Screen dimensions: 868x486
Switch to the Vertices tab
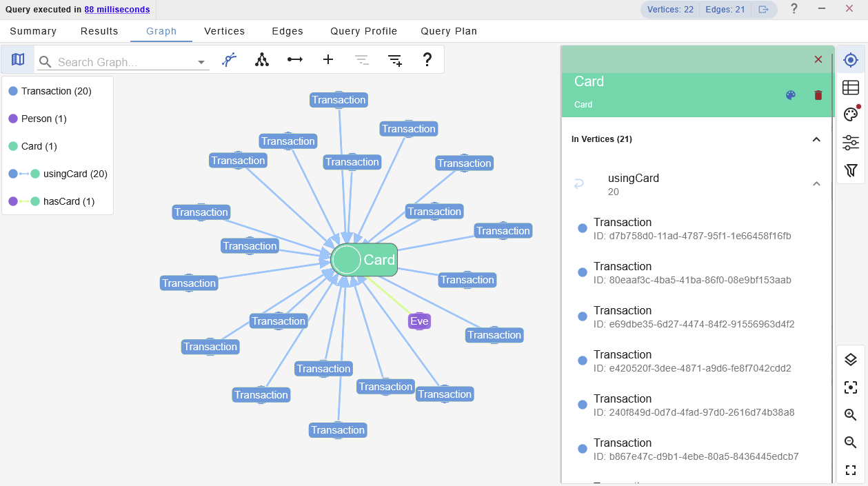pyautogui.click(x=224, y=31)
